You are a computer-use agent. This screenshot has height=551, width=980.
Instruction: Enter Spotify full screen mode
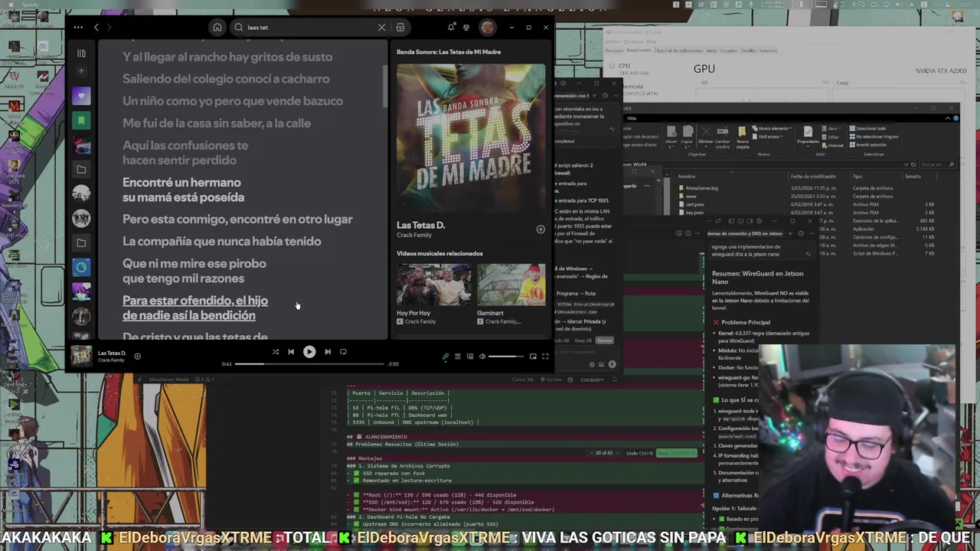pyautogui.click(x=545, y=357)
